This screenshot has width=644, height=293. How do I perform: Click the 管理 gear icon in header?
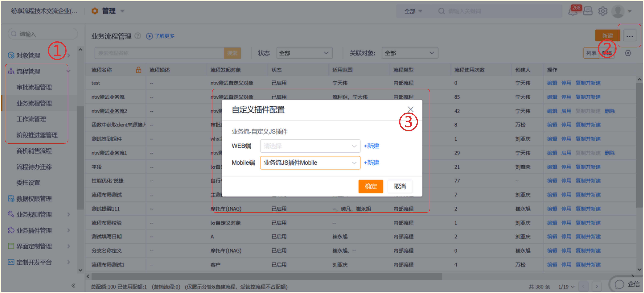[x=95, y=11]
